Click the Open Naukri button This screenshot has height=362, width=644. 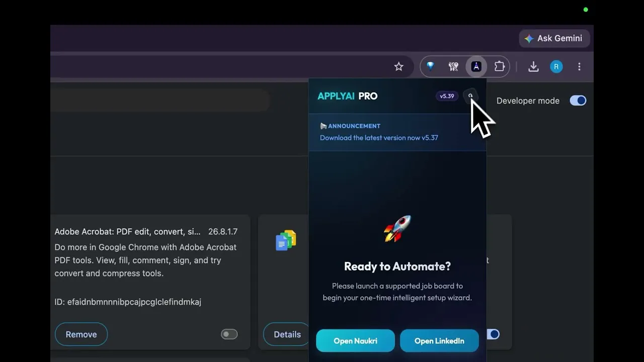point(355,341)
